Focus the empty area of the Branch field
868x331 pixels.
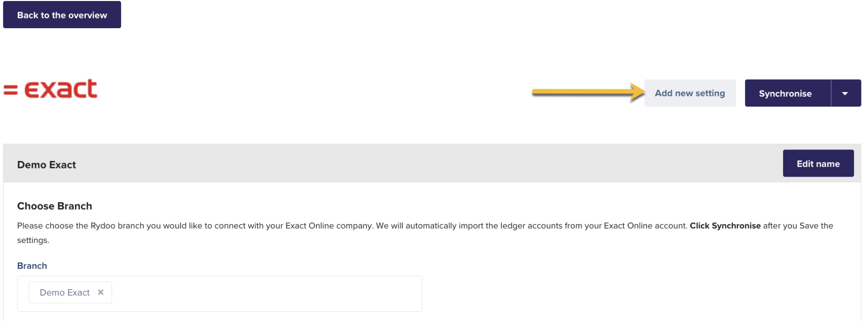point(266,294)
